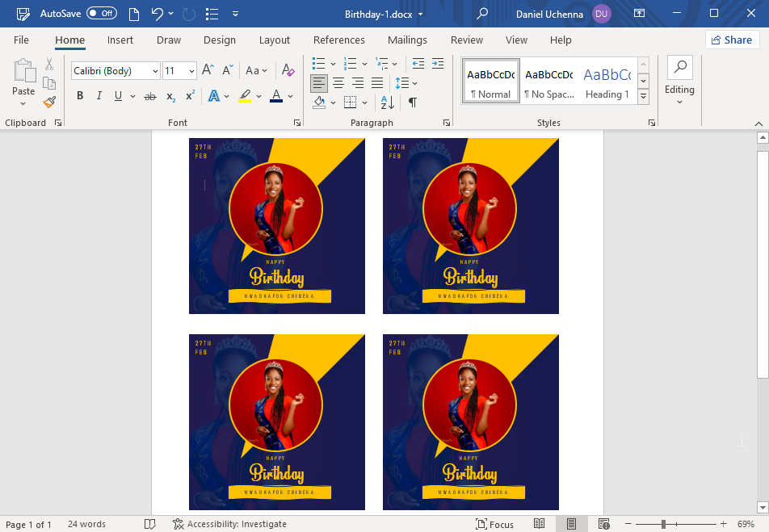769x532 pixels.
Task: Click the Italic formatting icon
Action: (x=99, y=96)
